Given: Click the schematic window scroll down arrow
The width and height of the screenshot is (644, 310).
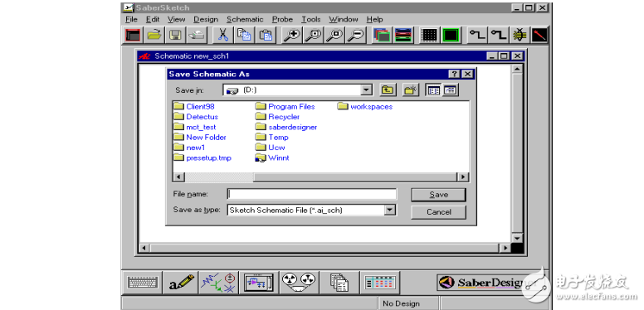Looking at the screenshot, I should click(x=517, y=238).
